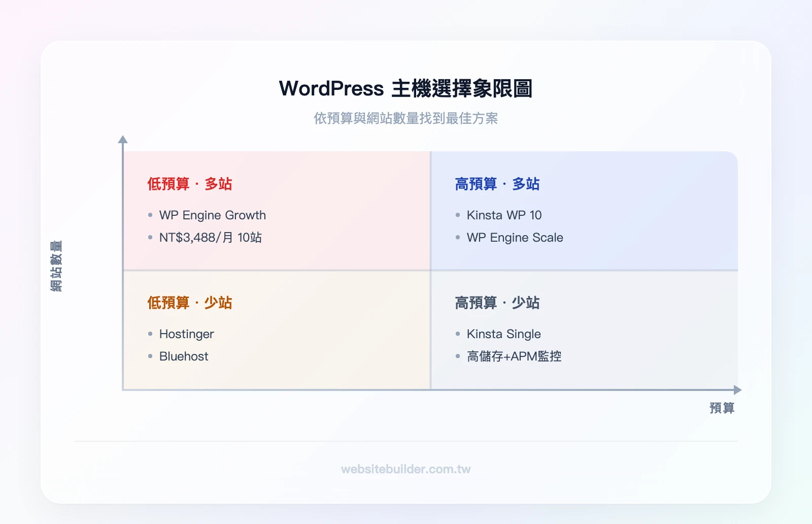Click the 高儲存+APM監控 entry
The image size is (812, 524).
pyautogui.click(x=514, y=356)
